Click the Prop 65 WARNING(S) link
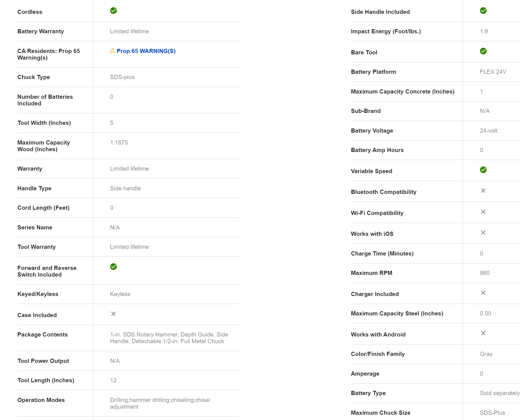This screenshot has width=531, height=420. click(x=146, y=51)
